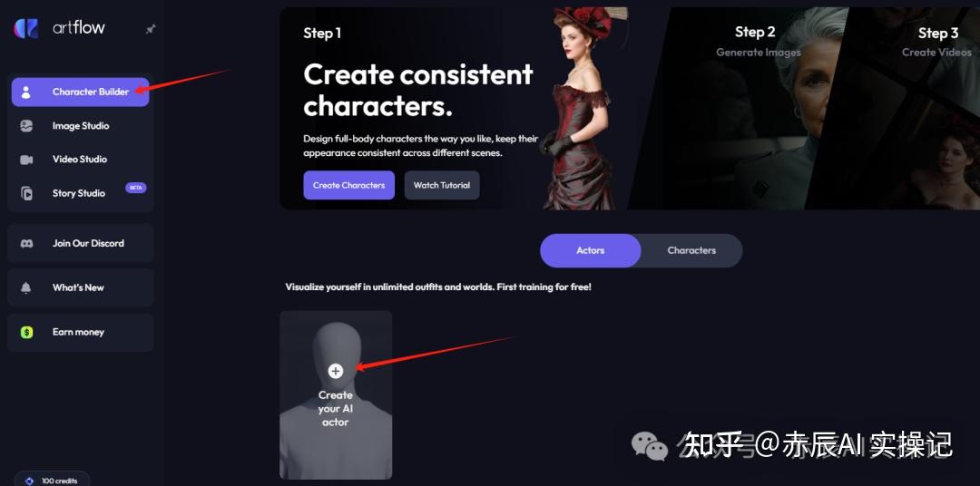Open Story Studio via its icon

[26, 193]
